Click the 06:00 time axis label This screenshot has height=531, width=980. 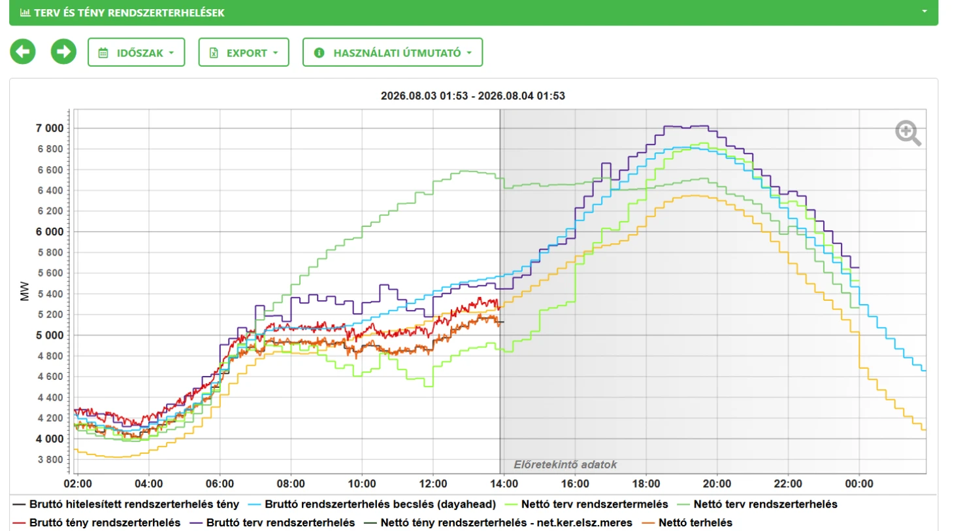[220, 484]
